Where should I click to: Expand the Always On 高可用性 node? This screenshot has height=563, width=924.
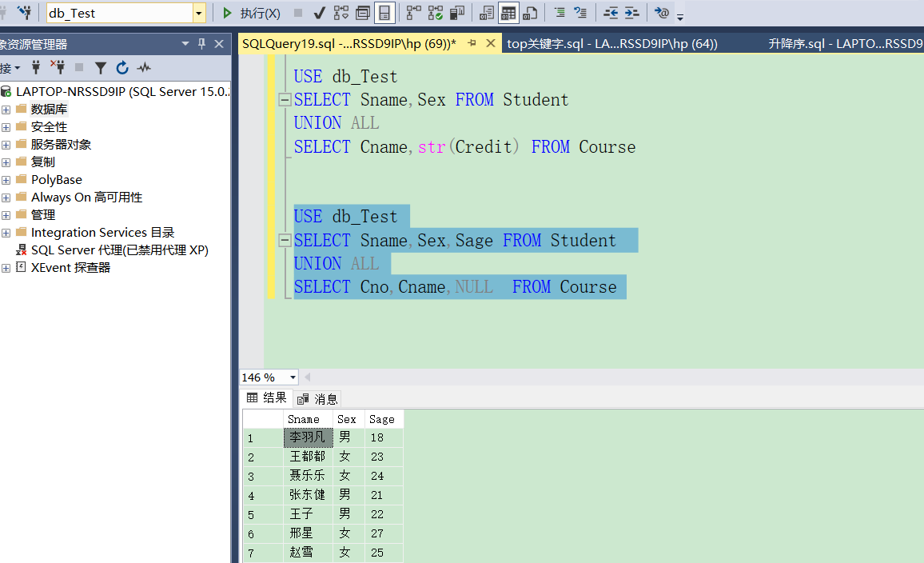[6, 198]
